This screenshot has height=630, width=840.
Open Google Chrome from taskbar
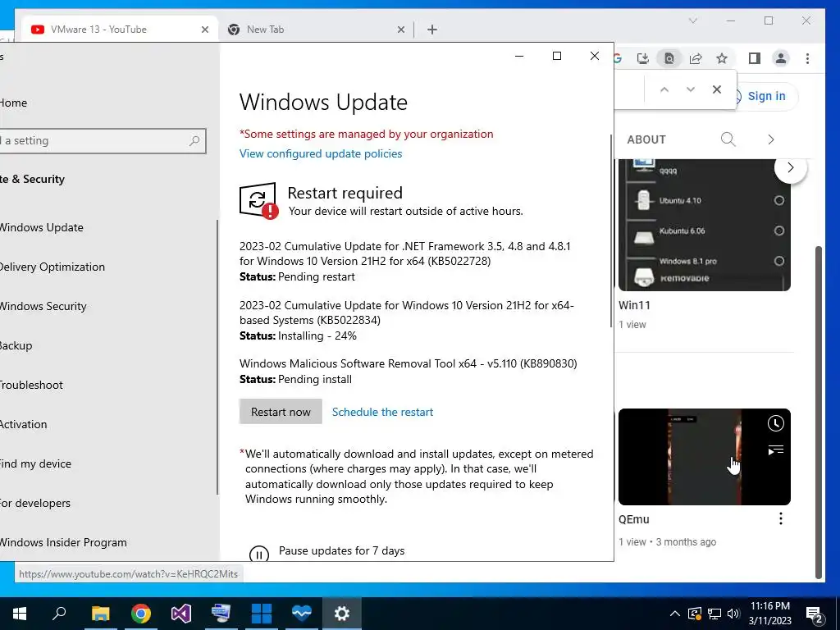coord(141,614)
